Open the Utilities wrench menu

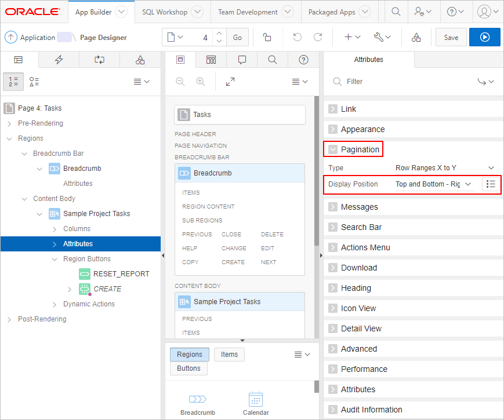pyautogui.click(x=381, y=36)
